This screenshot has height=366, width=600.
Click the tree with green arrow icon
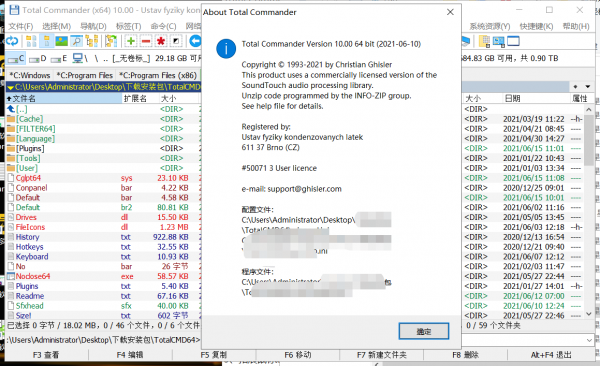pos(111,41)
